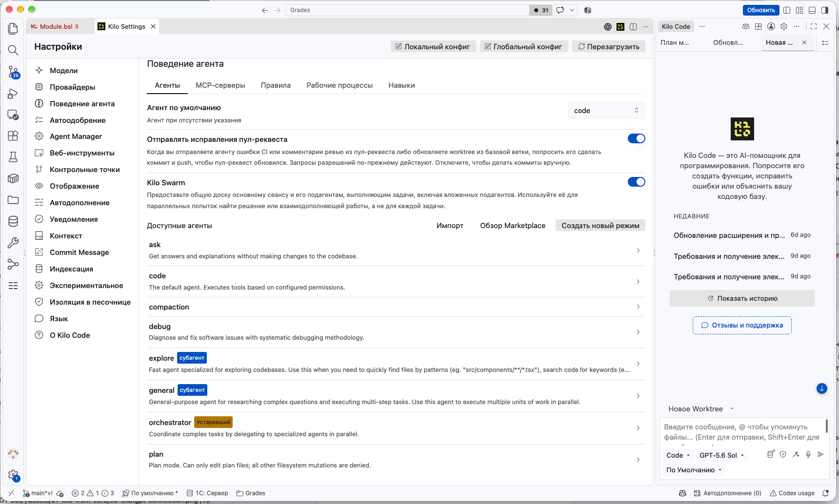839x504 pixels.
Task: Focus the chat message input field
Action: 741,432
